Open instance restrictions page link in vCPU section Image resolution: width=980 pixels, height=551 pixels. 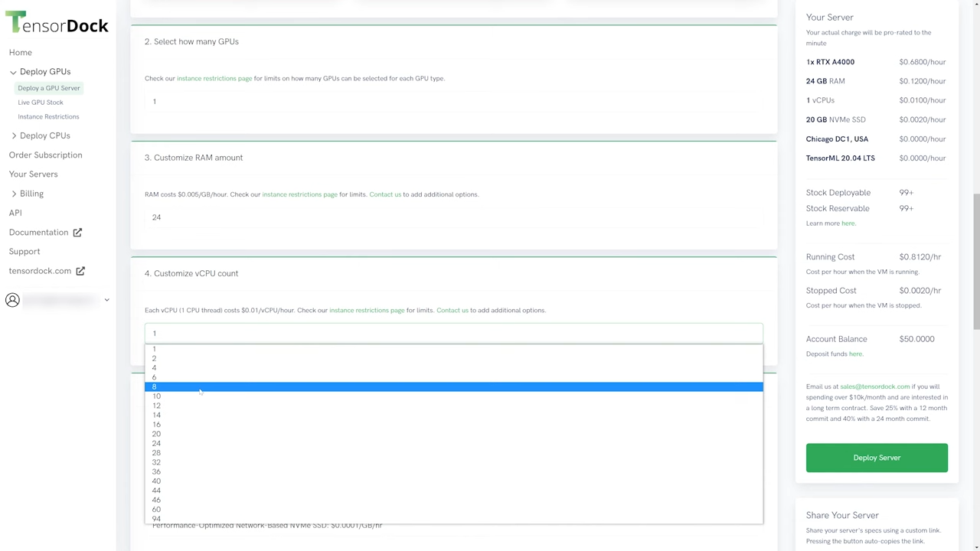(367, 310)
